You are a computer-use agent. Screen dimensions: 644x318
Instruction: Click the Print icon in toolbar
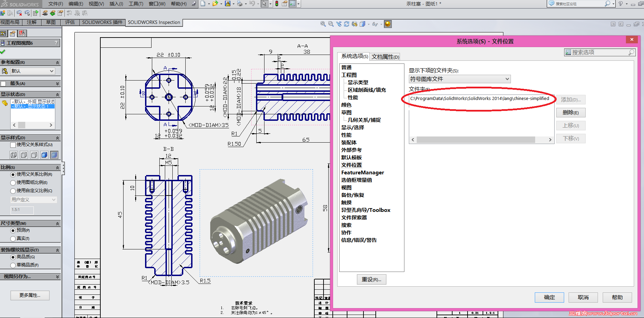(x=240, y=4)
